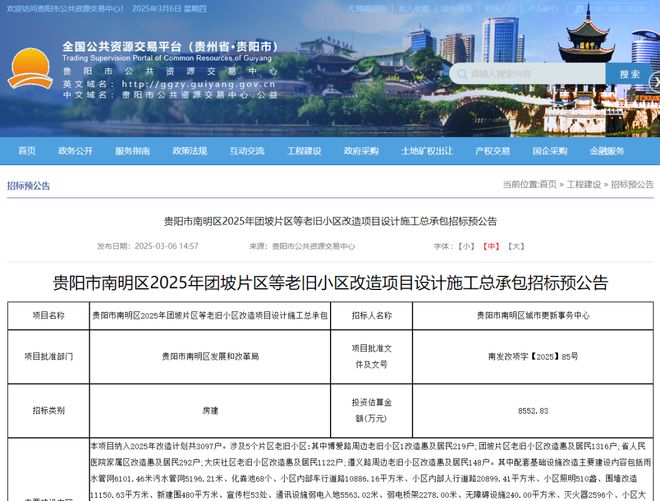Click the project description paragraph starting 本项目纳入2025年

(x=371, y=470)
